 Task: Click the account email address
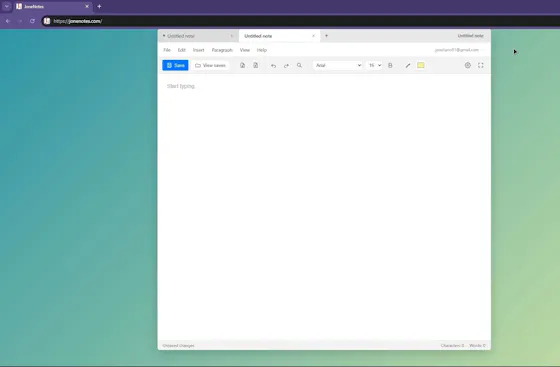coord(457,50)
